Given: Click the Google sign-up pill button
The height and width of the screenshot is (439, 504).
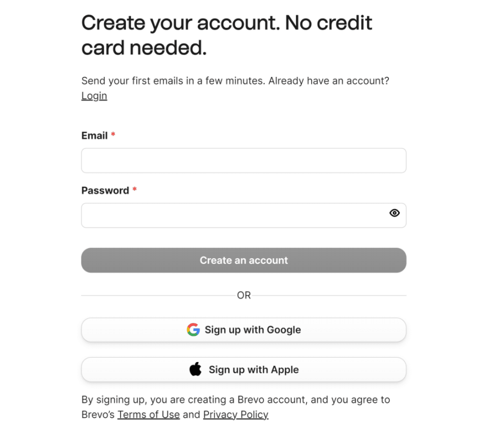Looking at the screenshot, I should (244, 330).
